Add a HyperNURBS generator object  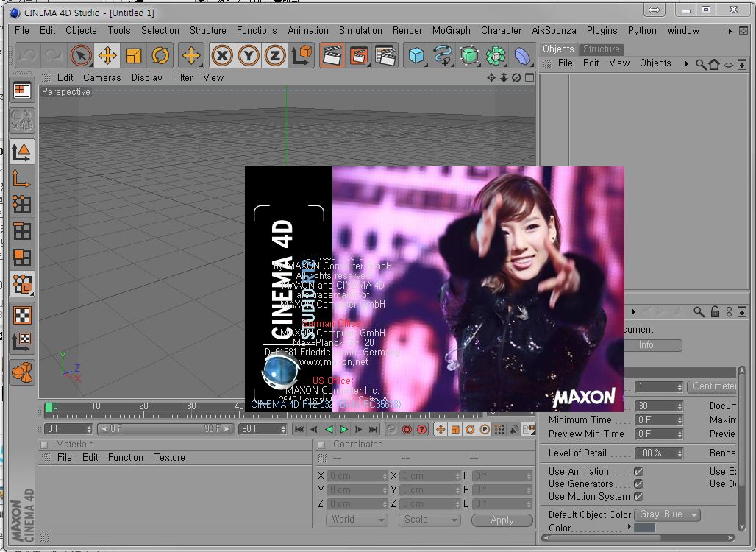(x=470, y=55)
